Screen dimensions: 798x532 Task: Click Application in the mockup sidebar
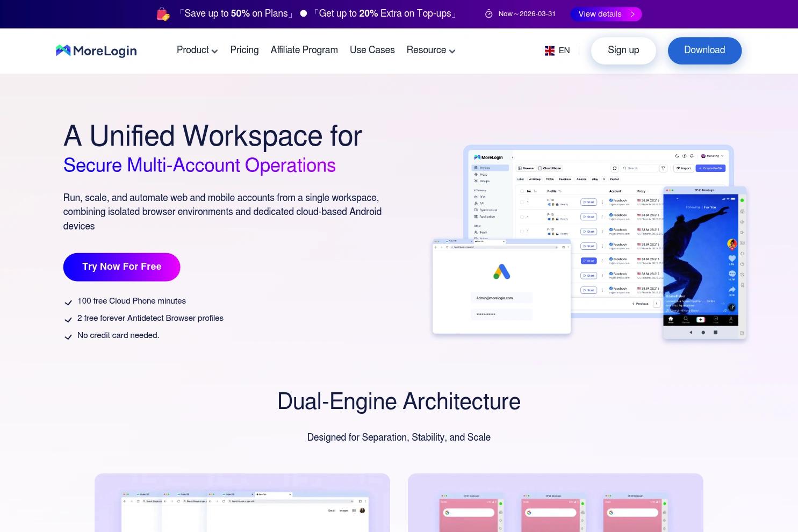coord(485,217)
